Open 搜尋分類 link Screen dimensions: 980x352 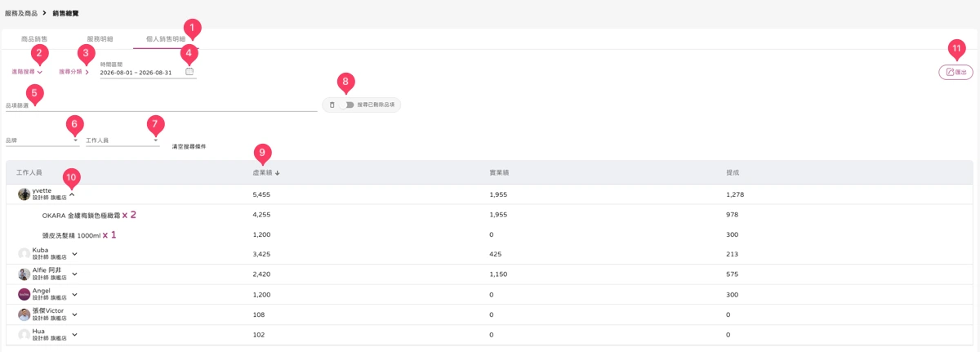click(x=74, y=72)
